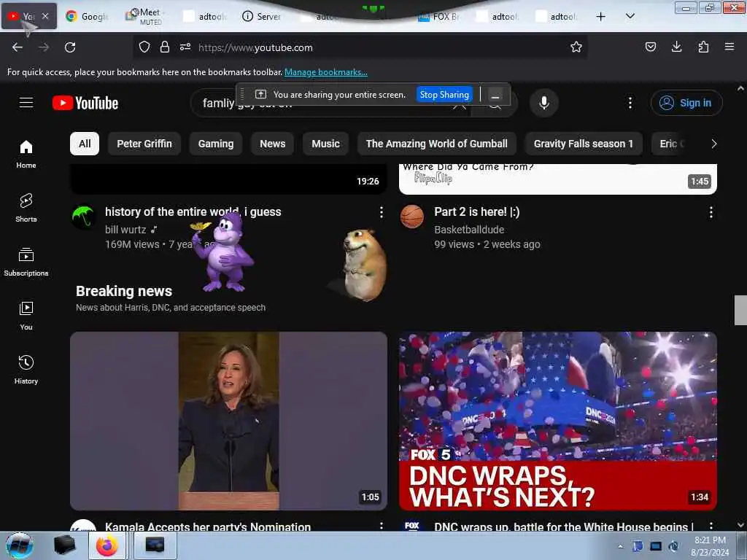
Task: Open Basketballdude channel name
Action: pyautogui.click(x=469, y=230)
